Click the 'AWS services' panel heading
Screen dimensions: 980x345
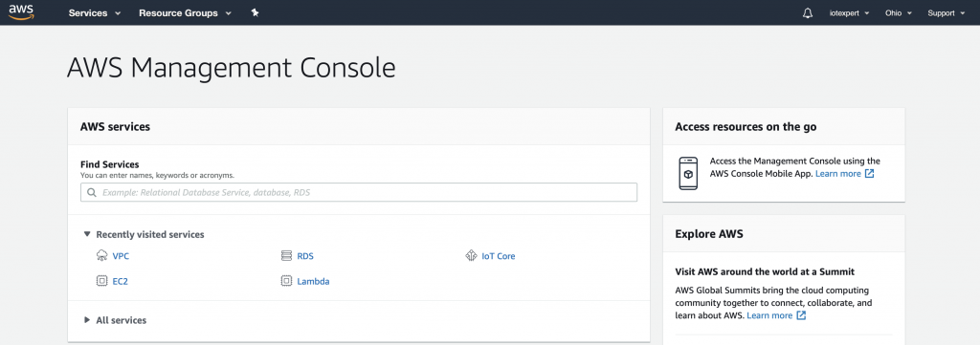[115, 127]
